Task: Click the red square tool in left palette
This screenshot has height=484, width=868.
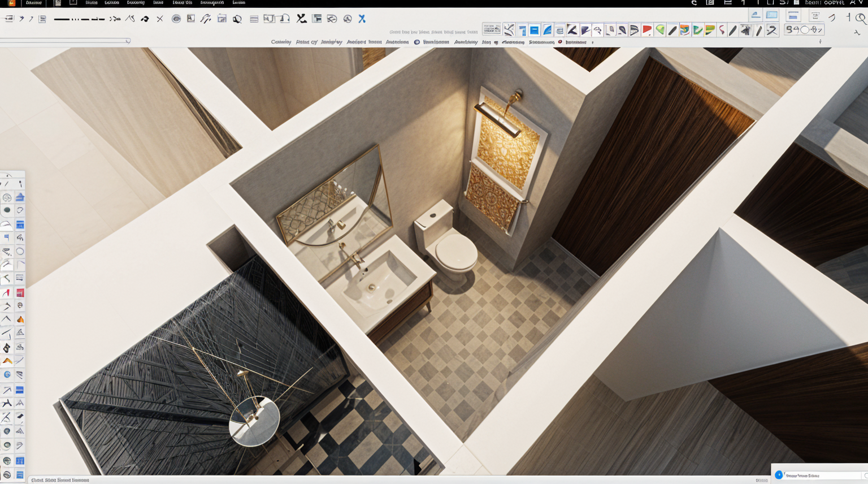Action: point(20,293)
